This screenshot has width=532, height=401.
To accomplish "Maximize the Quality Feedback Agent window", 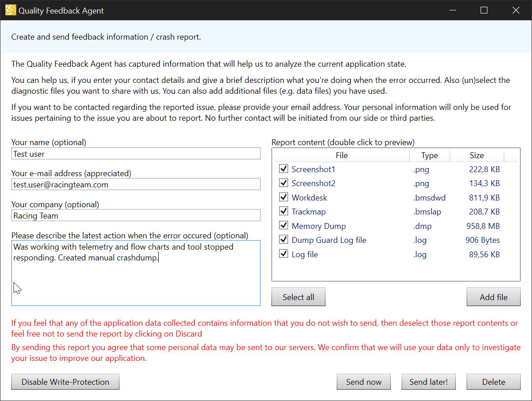I will pyautogui.click(x=484, y=10).
